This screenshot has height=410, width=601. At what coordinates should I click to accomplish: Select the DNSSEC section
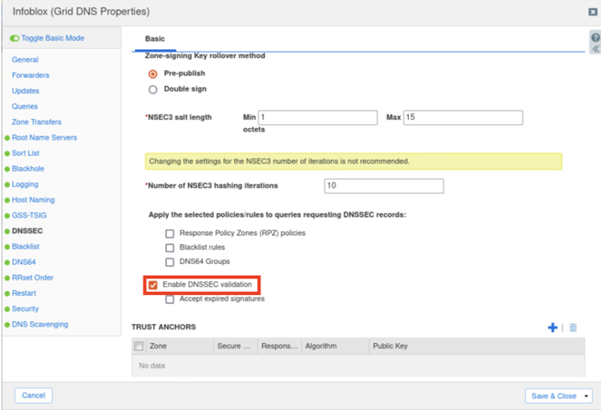(27, 231)
